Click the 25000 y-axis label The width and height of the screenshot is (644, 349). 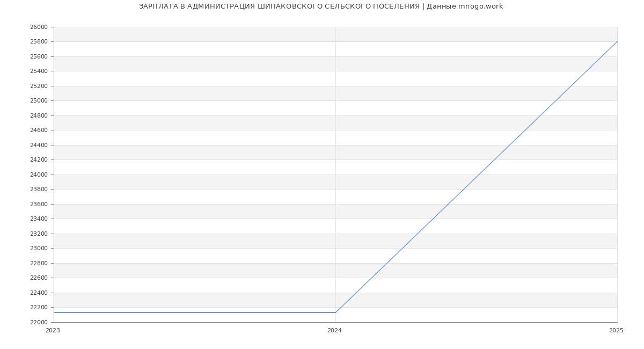point(39,101)
